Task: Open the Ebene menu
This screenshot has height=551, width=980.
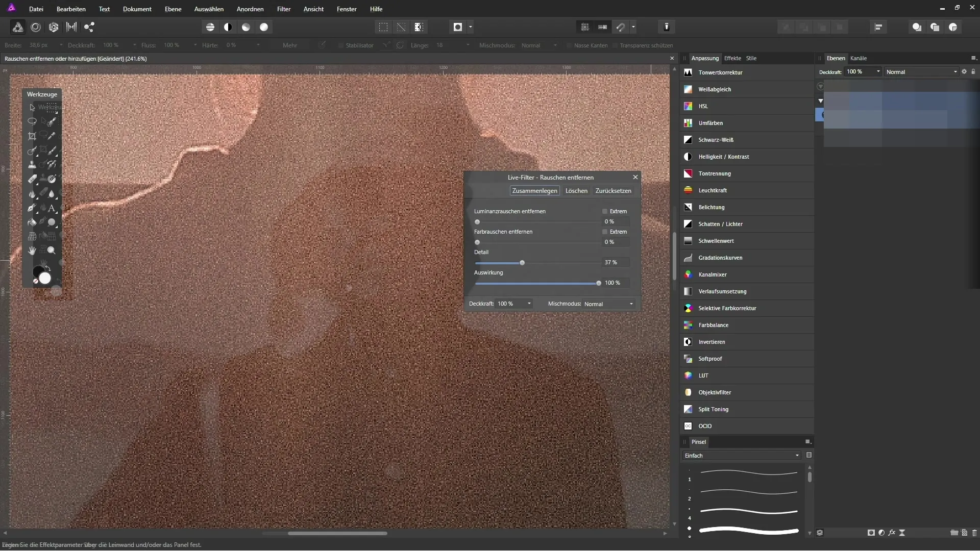Action: pyautogui.click(x=173, y=9)
